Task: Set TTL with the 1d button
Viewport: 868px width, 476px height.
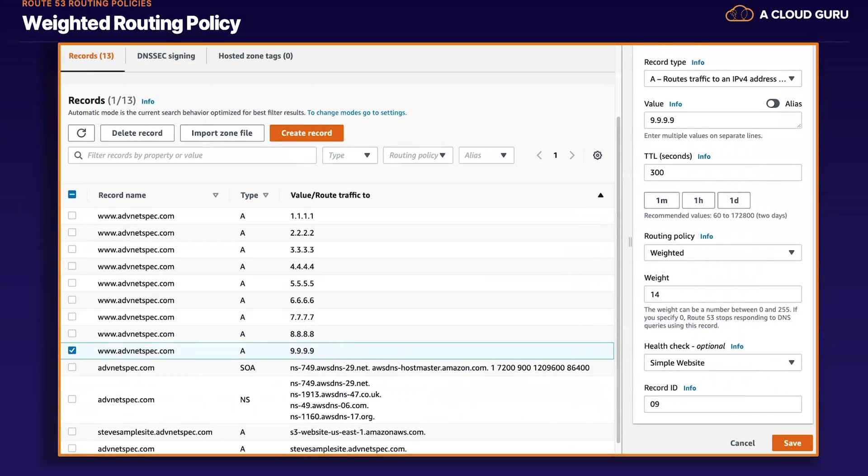Action: [734, 200]
